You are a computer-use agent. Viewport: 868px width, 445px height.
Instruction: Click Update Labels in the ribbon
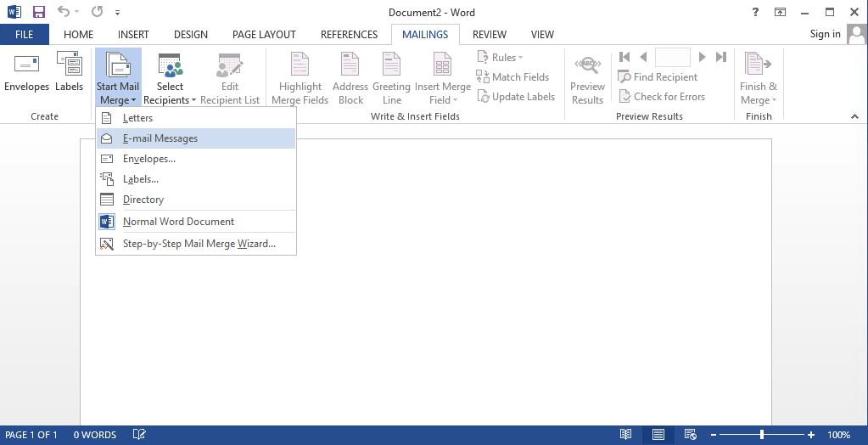tap(515, 97)
